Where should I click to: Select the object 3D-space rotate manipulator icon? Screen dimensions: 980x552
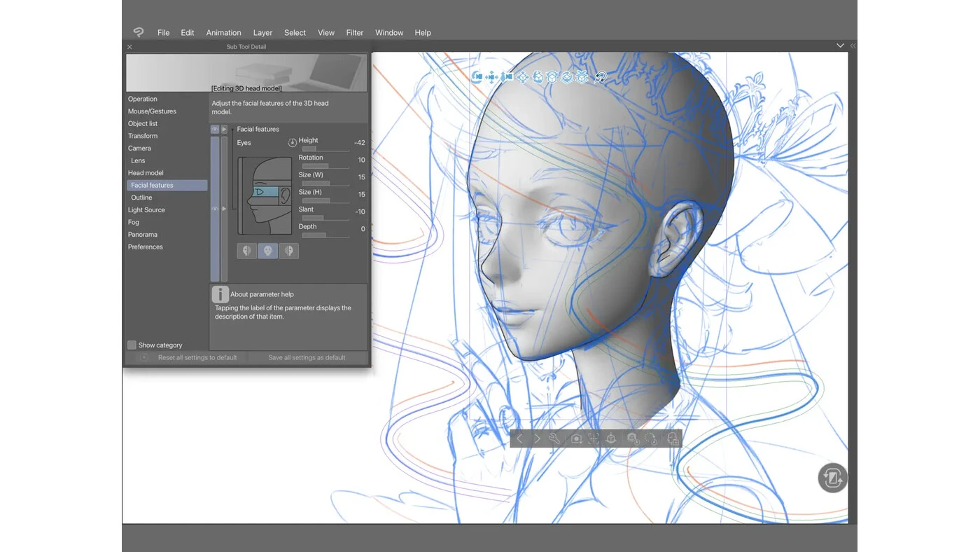coord(567,77)
